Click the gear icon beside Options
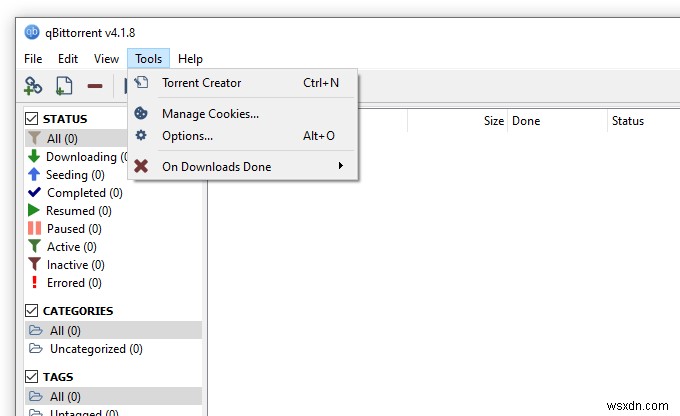The width and height of the screenshot is (680, 416). click(x=141, y=135)
